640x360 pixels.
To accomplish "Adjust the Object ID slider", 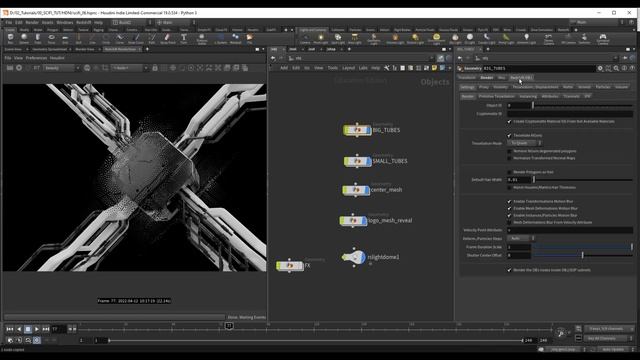I will pos(582,105).
